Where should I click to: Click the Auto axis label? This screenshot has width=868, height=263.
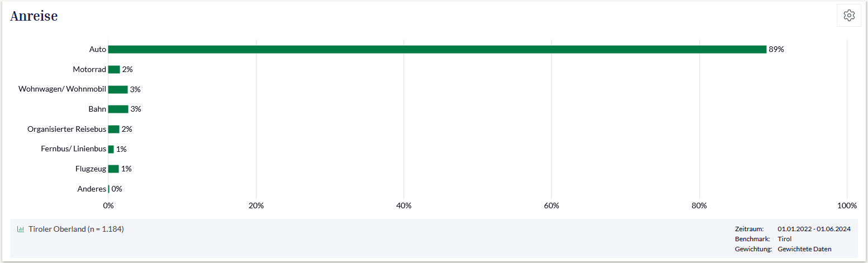pos(98,49)
